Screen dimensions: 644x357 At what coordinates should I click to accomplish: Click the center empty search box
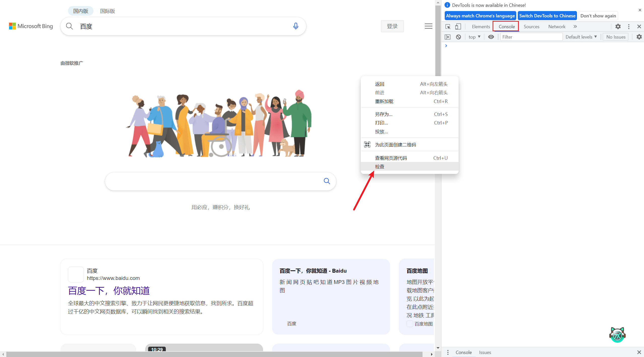(x=220, y=181)
